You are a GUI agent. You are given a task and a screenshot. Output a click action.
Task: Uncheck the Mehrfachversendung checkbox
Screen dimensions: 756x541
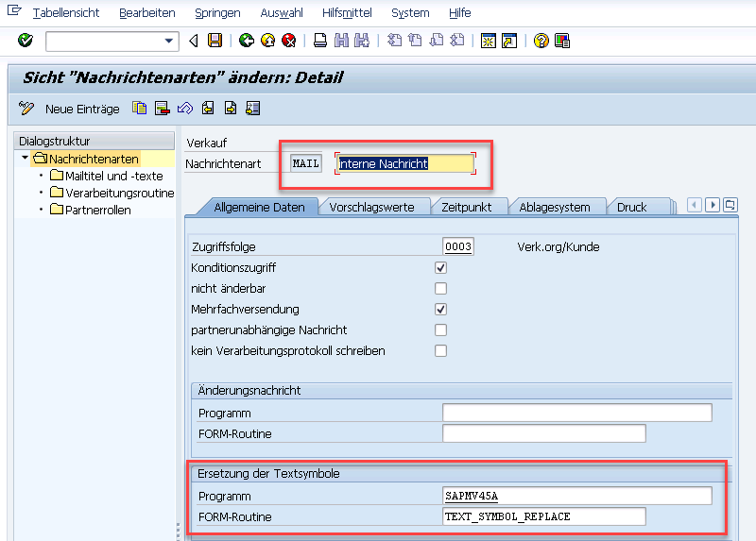(x=440, y=309)
